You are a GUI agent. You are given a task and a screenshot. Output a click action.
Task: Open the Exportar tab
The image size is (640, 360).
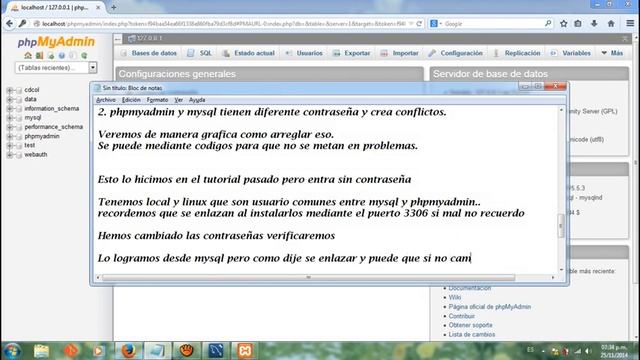[x=351, y=53]
